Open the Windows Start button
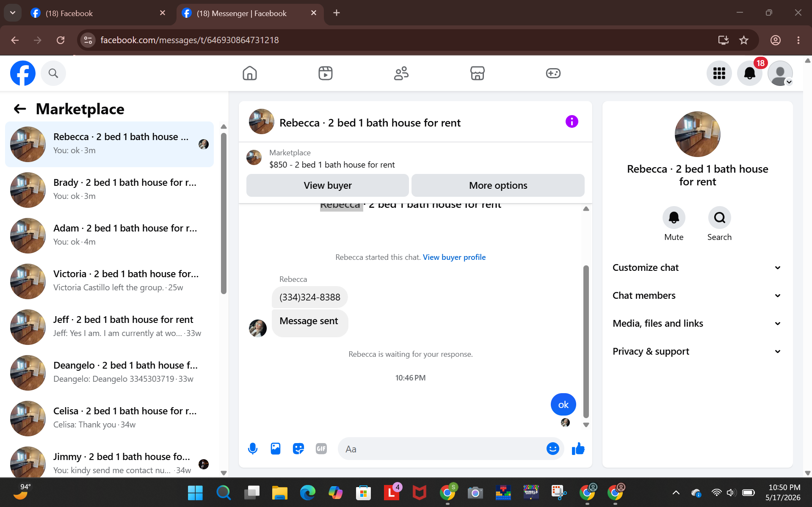The image size is (812, 507). 195,493
